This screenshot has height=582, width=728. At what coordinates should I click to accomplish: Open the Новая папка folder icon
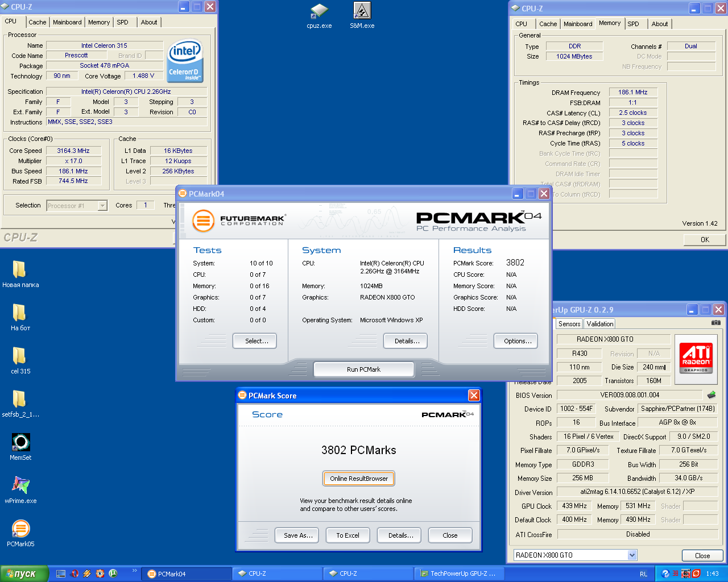pyautogui.click(x=20, y=274)
